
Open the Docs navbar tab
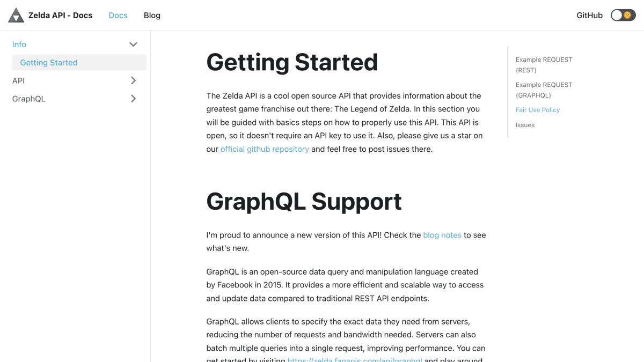point(118,15)
